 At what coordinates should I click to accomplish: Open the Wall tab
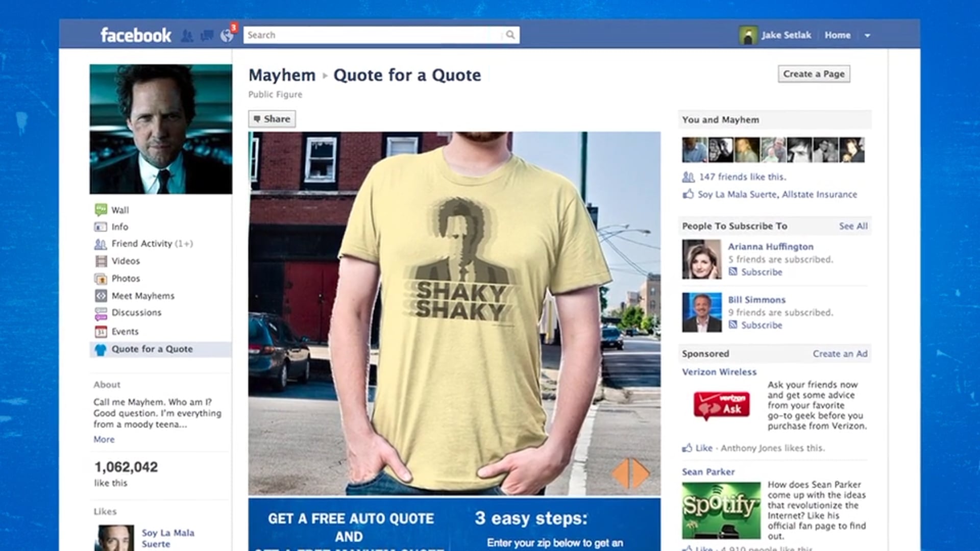click(x=120, y=210)
